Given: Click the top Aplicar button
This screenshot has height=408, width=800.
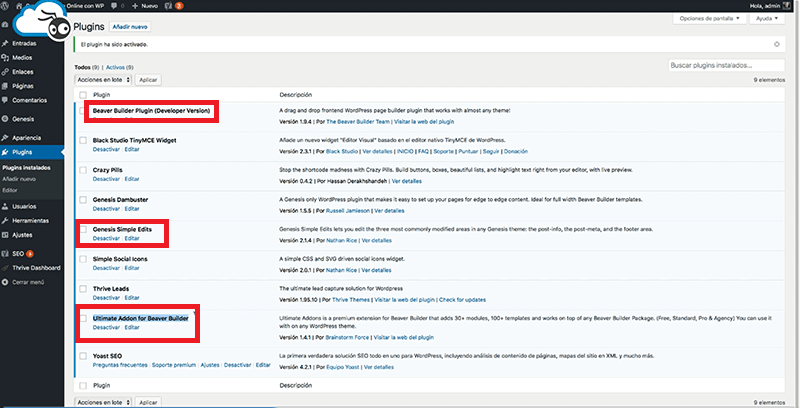Looking at the screenshot, I should click(148, 80).
